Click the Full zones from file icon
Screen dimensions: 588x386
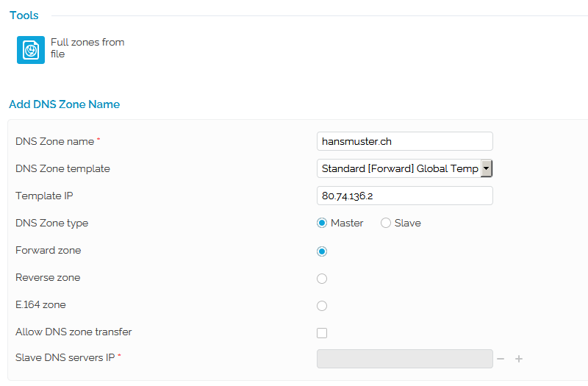coord(31,49)
